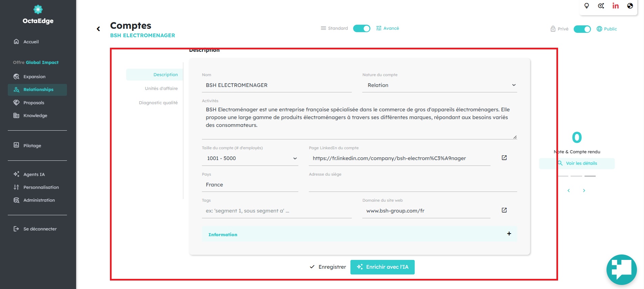The width and height of the screenshot is (644, 289).
Task: Show next note with right chevron
Action: (x=584, y=191)
